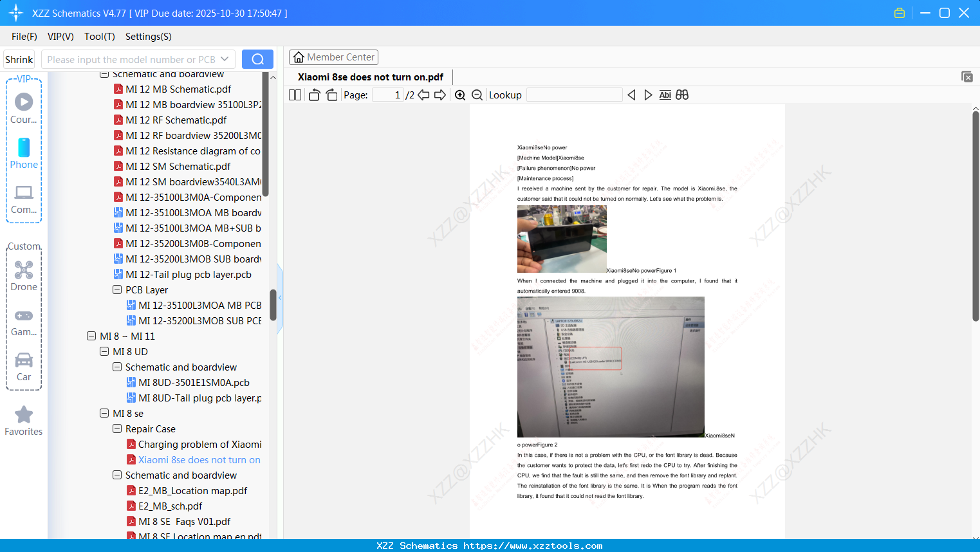Viewport: 980px width, 552px height.
Task: Open dropdown of model number search box
Action: click(x=225, y=59)
